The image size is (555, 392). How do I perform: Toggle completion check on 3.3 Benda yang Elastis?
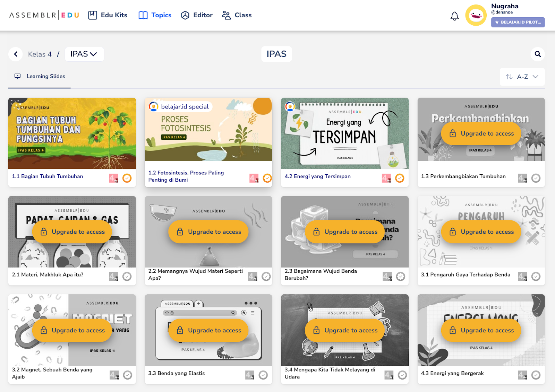pos(263,375)
